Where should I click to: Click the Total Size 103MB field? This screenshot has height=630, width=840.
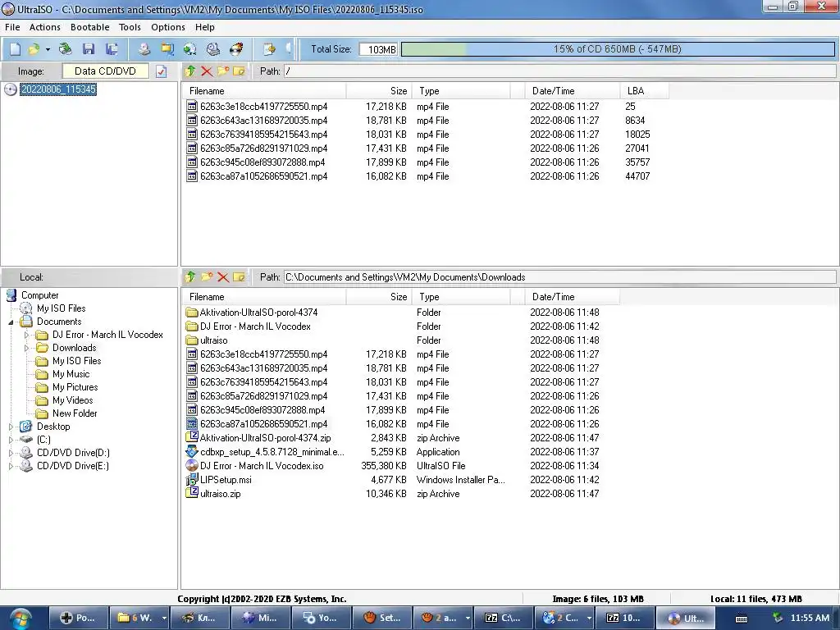coord(378,49)
